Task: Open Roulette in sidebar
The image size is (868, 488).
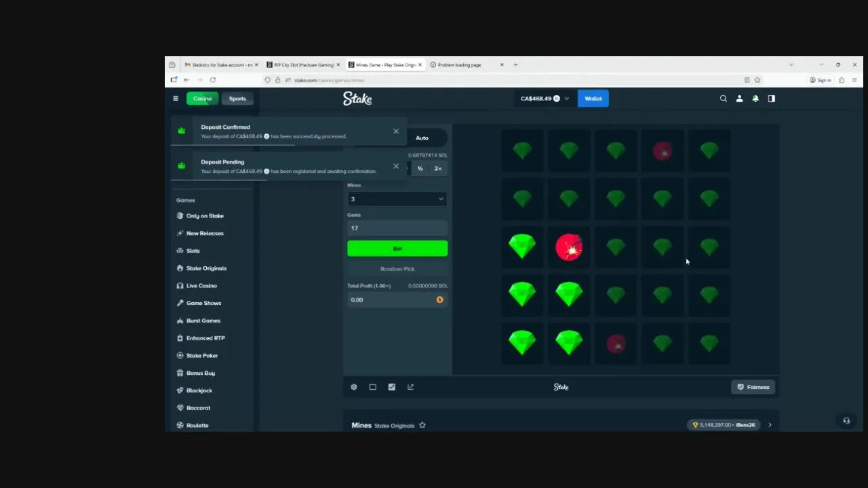Action: tap(197, 426)
